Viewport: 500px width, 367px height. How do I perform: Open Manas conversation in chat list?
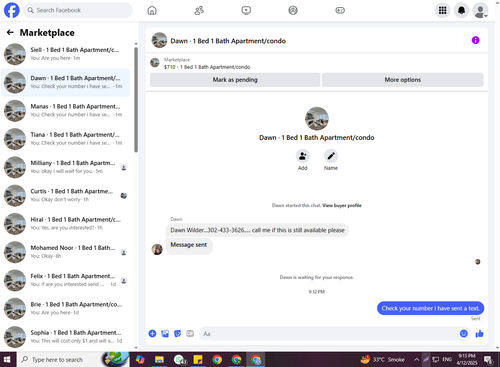[66, 110]
